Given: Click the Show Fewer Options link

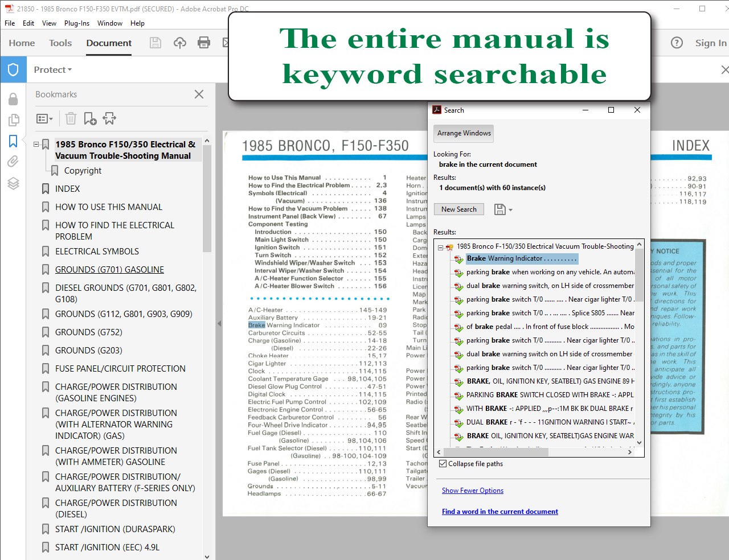Looking at the screenshot, I should pyautogui.click(x=473, y=491).
